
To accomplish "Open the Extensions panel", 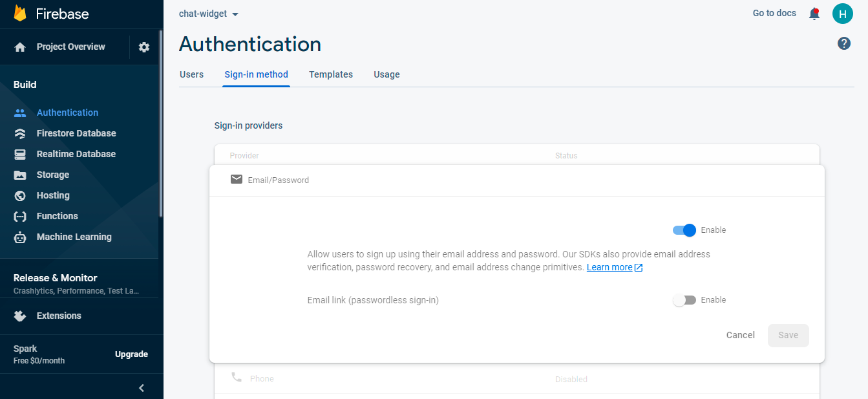I will pyautogui.click(x=59, y=316).
